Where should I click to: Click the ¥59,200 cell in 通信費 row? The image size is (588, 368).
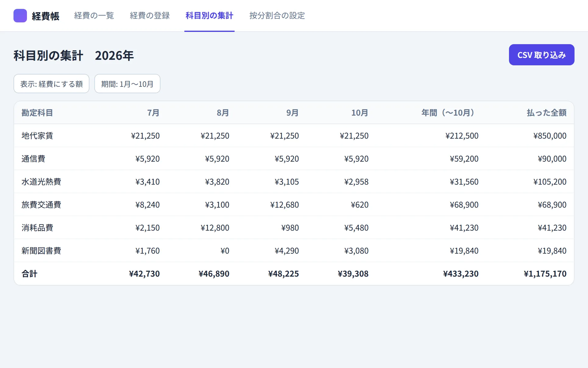tap(464, 159)
